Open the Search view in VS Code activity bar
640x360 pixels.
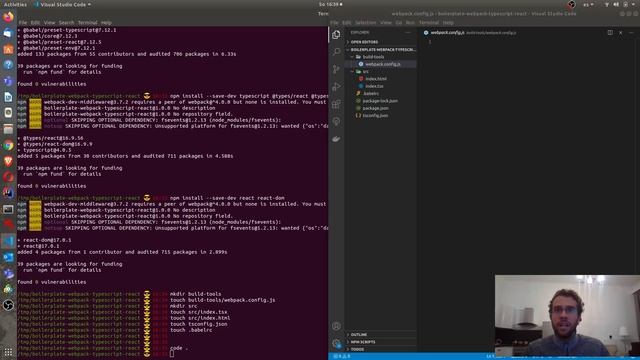[x=336, y=52]
